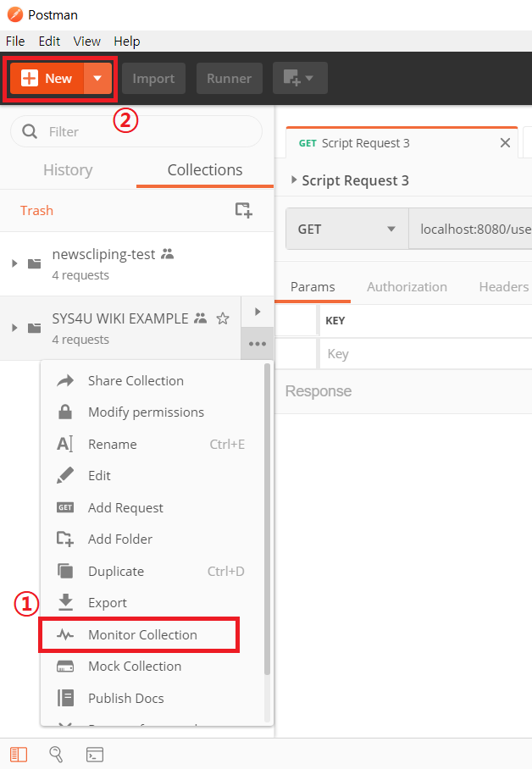Click the document icon beside Publish Docs

(x=65, y=698)
